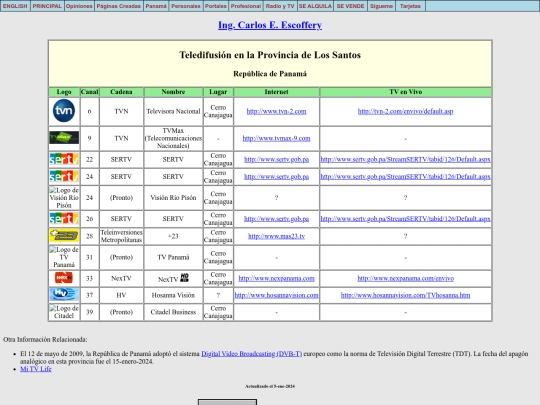Open the PRINCIPAL menu item
Viewport: 540px width, 405px height.
tap(47, 6)
